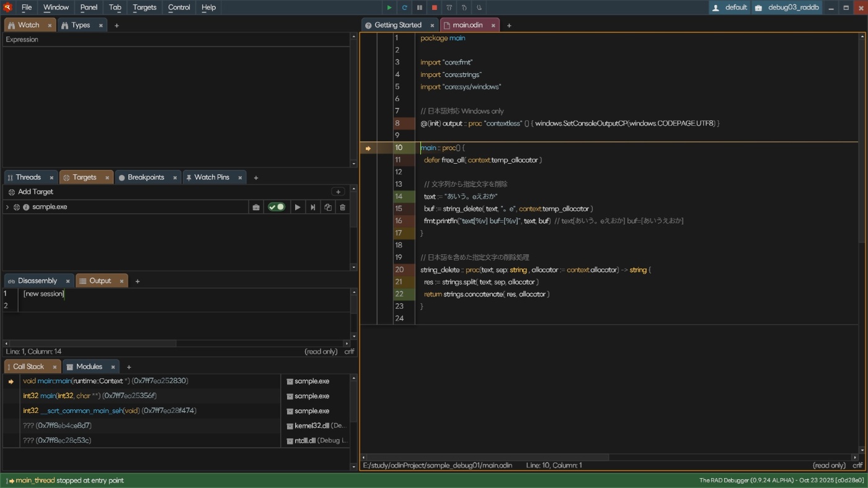This screenshot has width=868, height=488.
Task: Close the main.odin tab
Action: (494, 25)
